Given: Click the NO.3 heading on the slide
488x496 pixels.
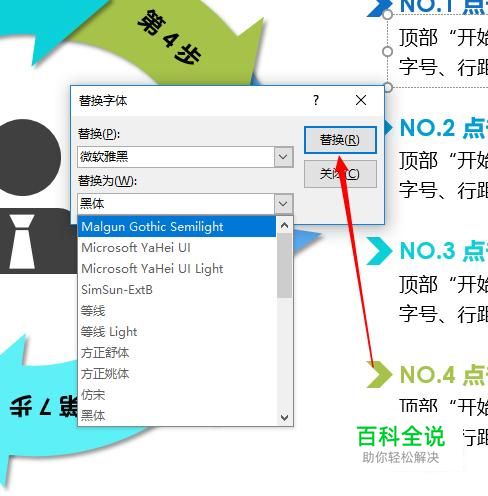Looking at the screenshot, I should (x=443, y=251).
